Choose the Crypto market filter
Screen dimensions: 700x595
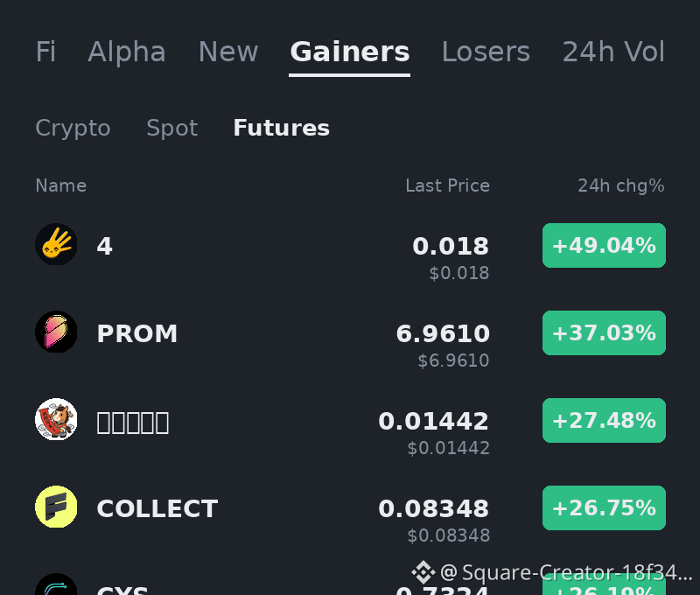coord(73,128)
